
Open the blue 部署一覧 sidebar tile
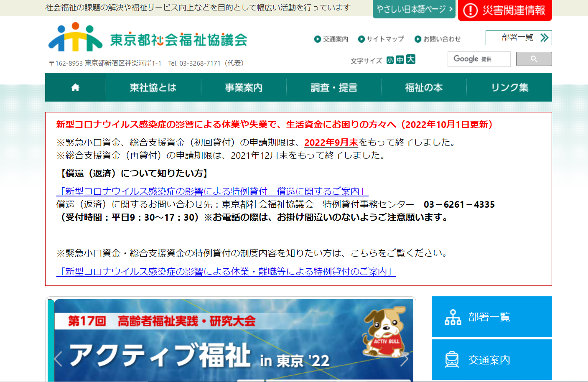point(492,317)
